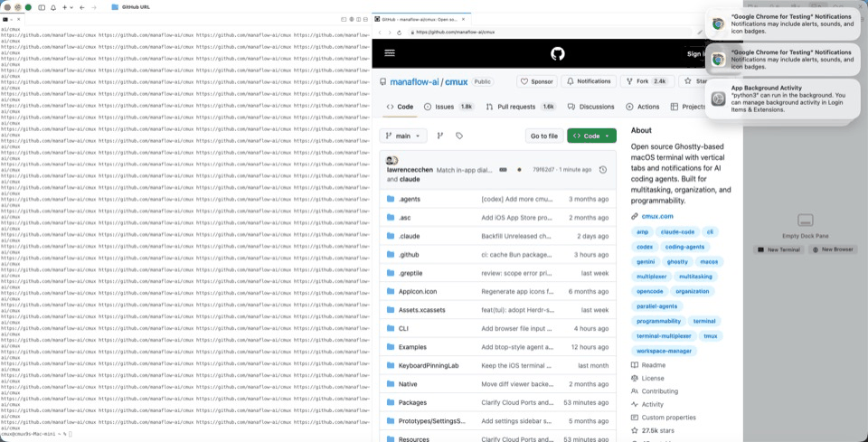The image size is (868, 442).
Task: Click the commit history clock icon
Action: click(x=603, y=170)
